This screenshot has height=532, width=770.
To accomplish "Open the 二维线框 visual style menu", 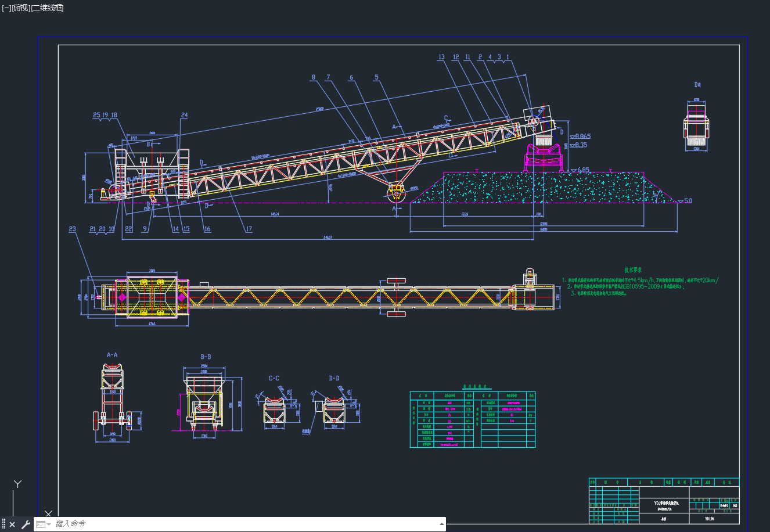I will coord(48,8).
